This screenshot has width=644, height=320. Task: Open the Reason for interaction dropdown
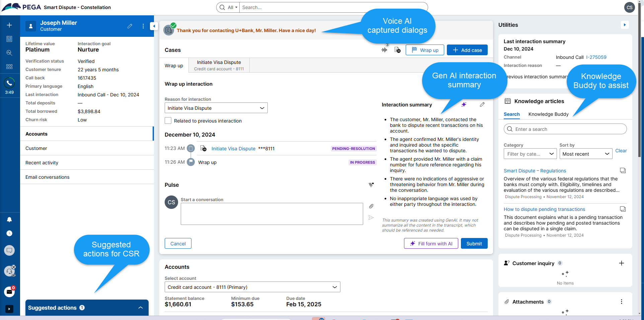pyautogui.click(x=216, y=108)
